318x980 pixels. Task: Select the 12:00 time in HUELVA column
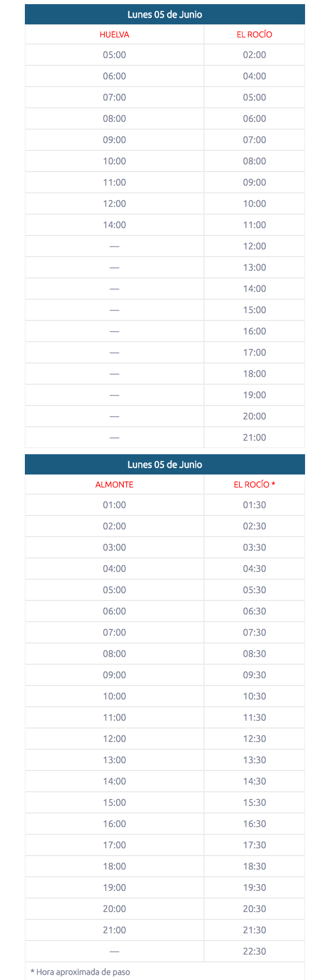click(114, 204)
